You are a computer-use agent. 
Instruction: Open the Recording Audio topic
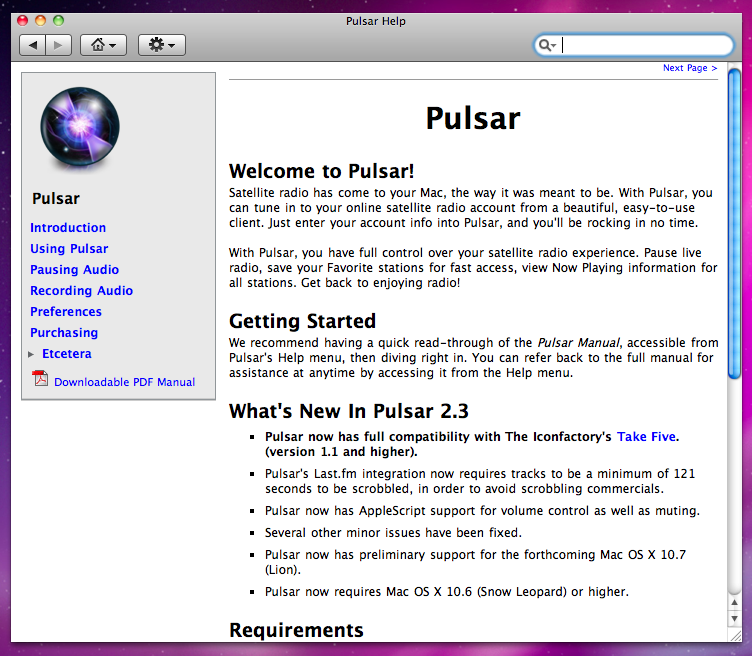click(82, 291)
